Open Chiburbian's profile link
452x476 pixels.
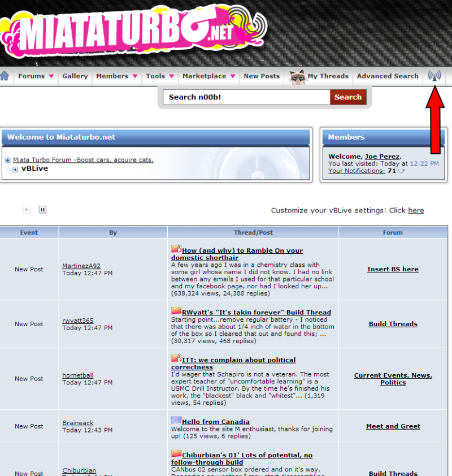(x=79, y=470)
